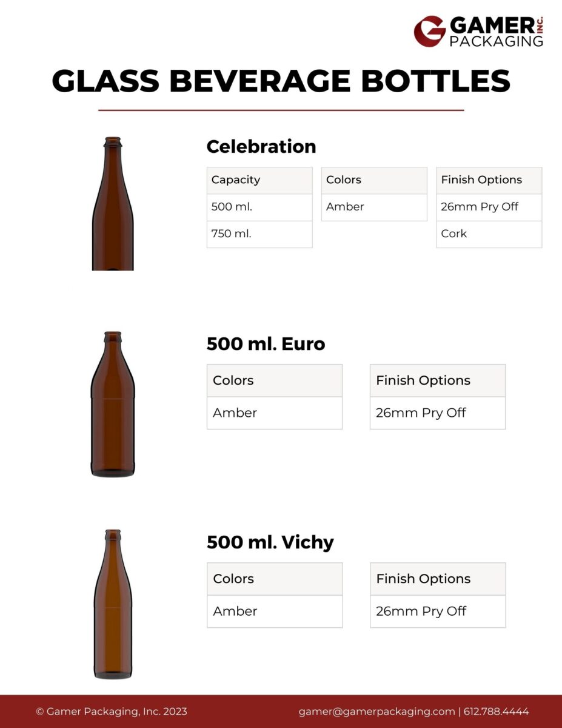
Task: Click the 612.788.4444 phone number
Action: point(497,712)
